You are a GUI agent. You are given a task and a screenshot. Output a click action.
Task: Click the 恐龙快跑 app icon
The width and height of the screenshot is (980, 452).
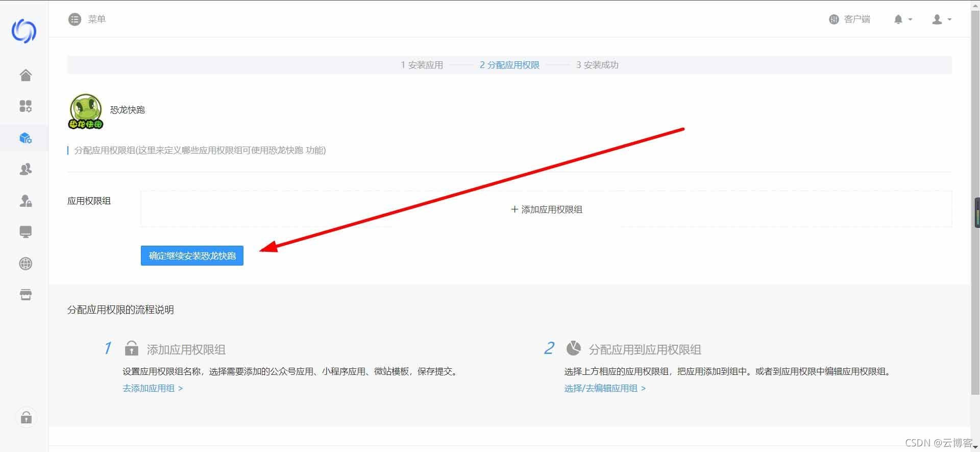pyautogui.click(x=86, y=111)
